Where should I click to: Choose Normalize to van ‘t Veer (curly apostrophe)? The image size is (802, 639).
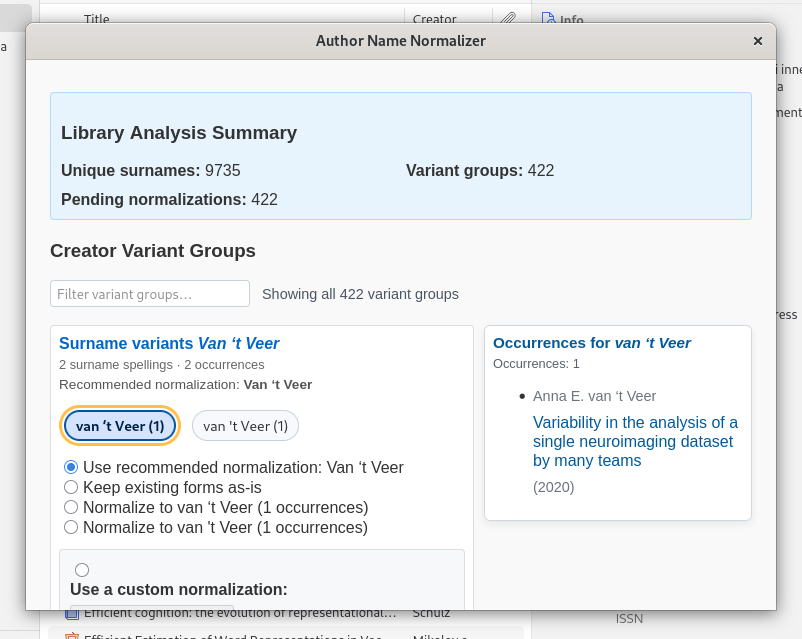click(x=71, y=507)
